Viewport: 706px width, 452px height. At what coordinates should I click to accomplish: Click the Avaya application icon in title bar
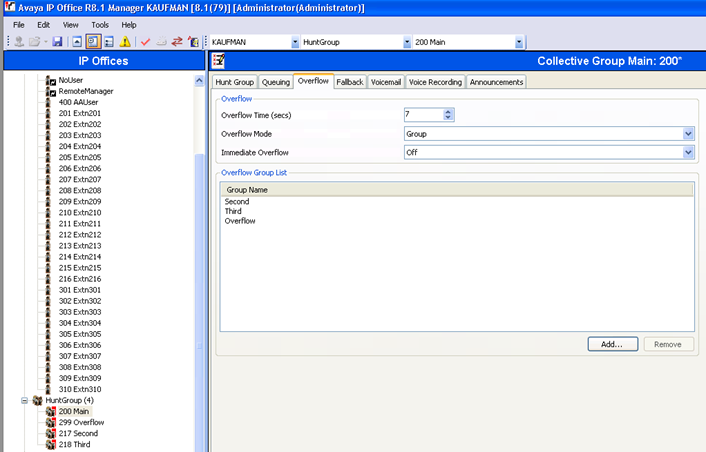(10, 7)
